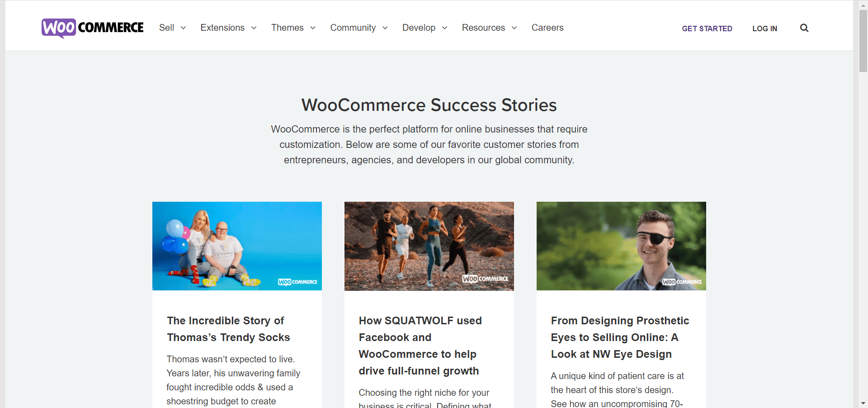The height and width of the screenshot is (408, 868).
Task: Click the GET STARTED button
Action: [x=707, y=28]
